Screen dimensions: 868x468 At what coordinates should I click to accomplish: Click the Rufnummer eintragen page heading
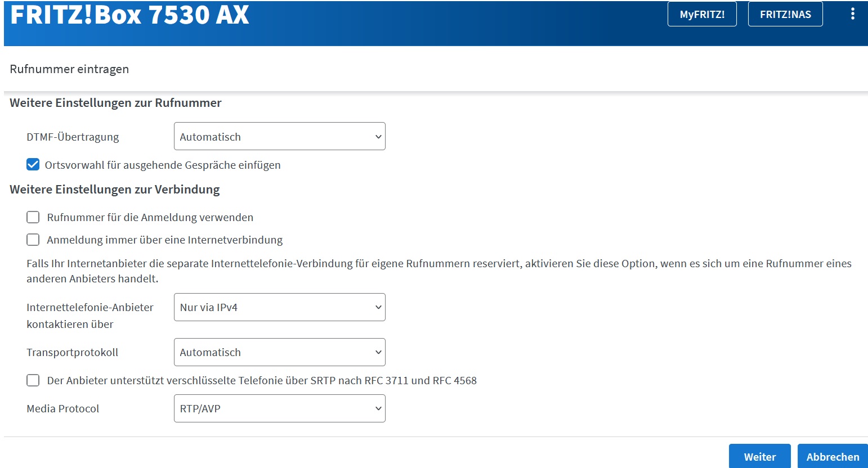pos(69,69)
